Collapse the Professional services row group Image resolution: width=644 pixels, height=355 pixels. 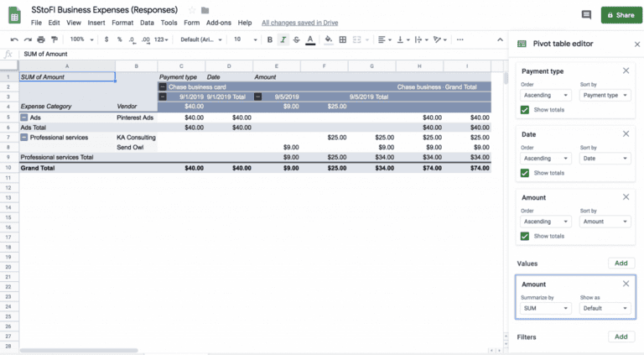click(x=24, y=137)
